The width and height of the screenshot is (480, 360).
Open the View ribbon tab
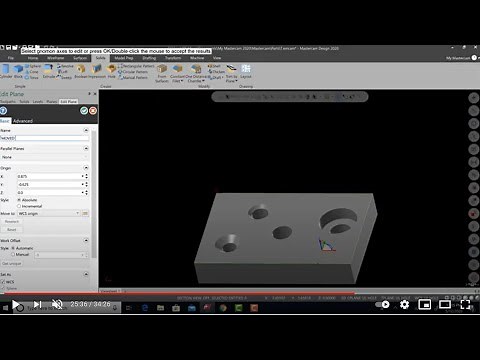pyautogui.click(x=217, y=58)
